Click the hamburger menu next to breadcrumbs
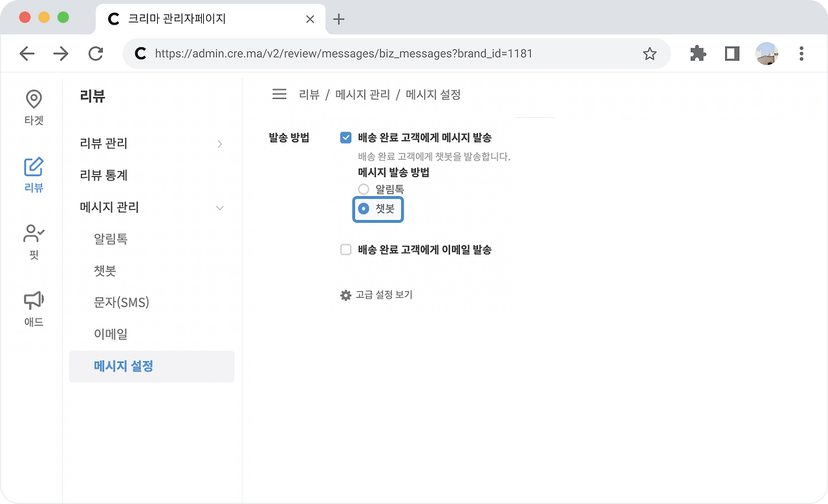 coord(279,94)
